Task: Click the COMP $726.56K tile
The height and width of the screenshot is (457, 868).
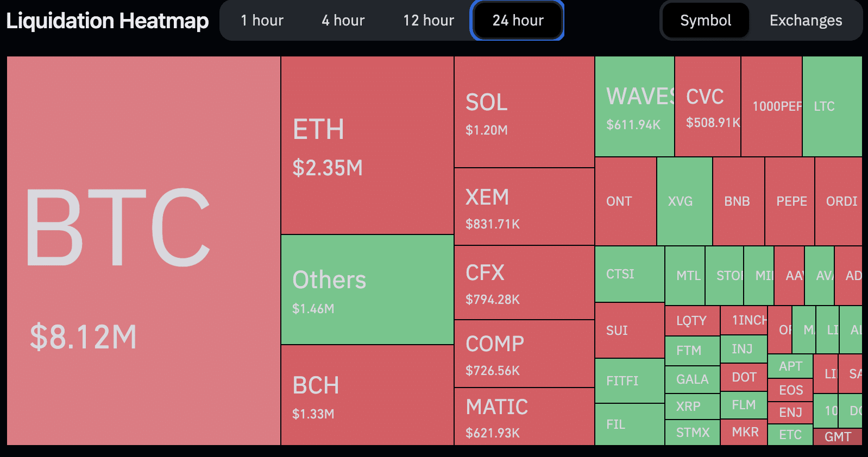Action: (524, 354)
